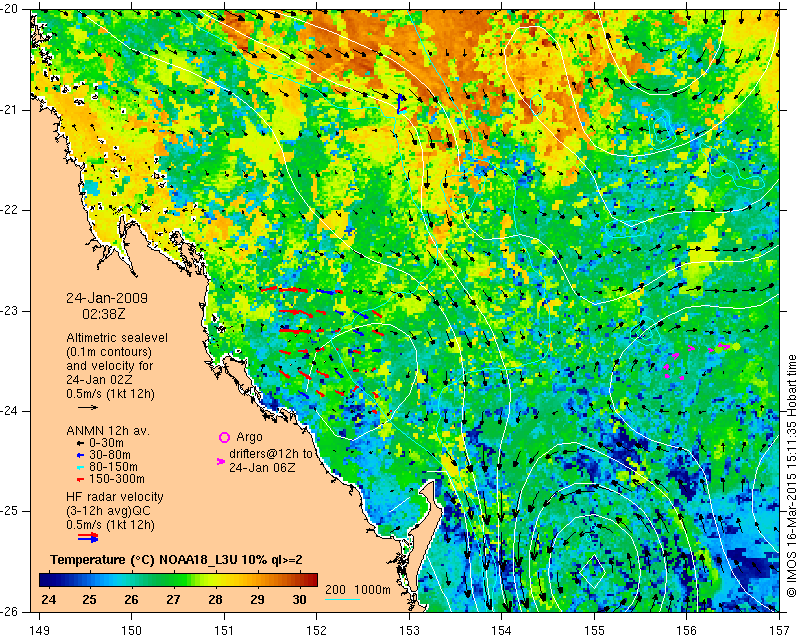Image resolution: width=800 pixels, height=640 pixels.
Task: Click the longitude axis label 151
Action: coord(224,631)
